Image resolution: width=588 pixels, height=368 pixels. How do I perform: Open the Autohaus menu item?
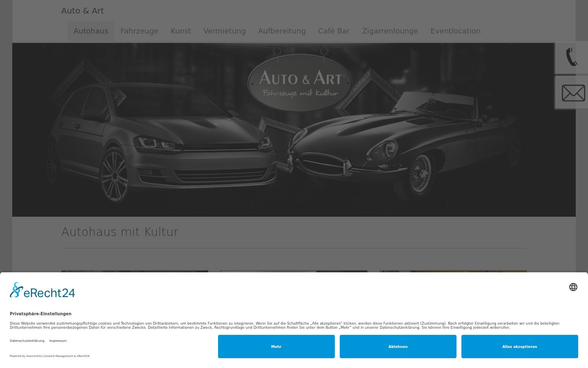(x=91, y=31)
